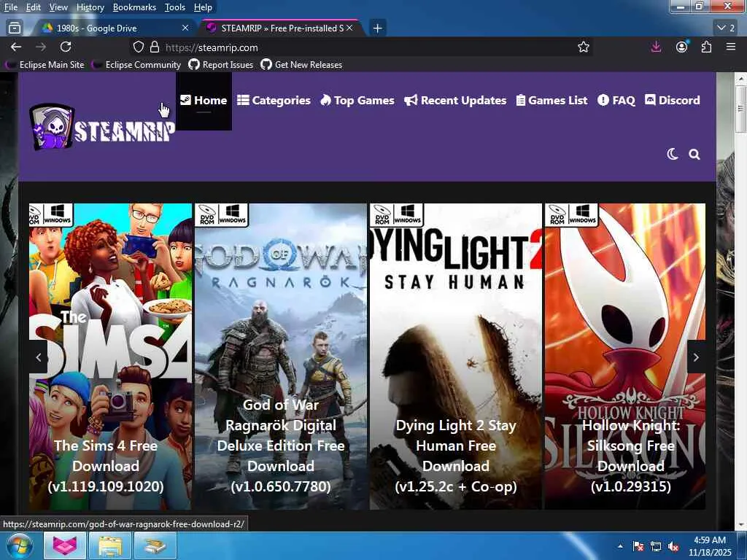Open the pink browser taskbar icon

click(x=64, y=545)
